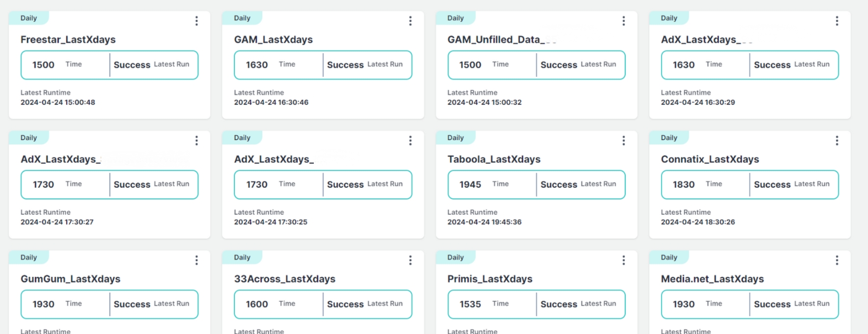Open Taboola_LastXdays more options icon
The height and width of the screenshot is (334, 868).
tap(623, 141)
